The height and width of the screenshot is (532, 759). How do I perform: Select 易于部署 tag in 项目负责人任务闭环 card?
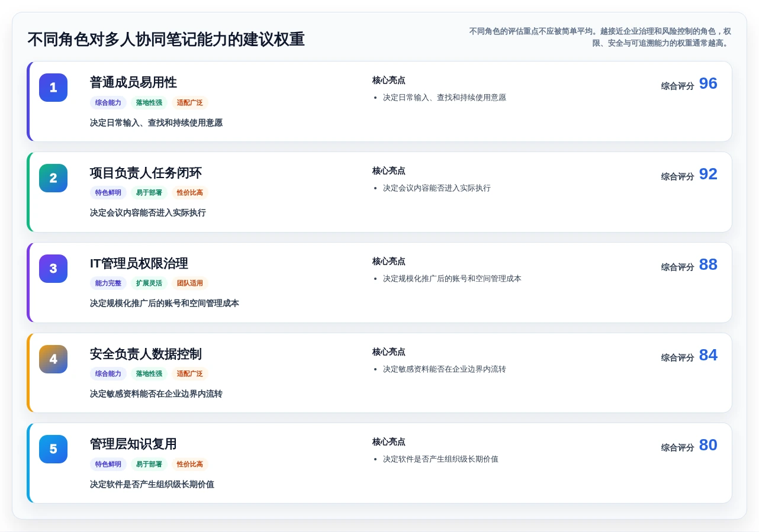(149, 193)
